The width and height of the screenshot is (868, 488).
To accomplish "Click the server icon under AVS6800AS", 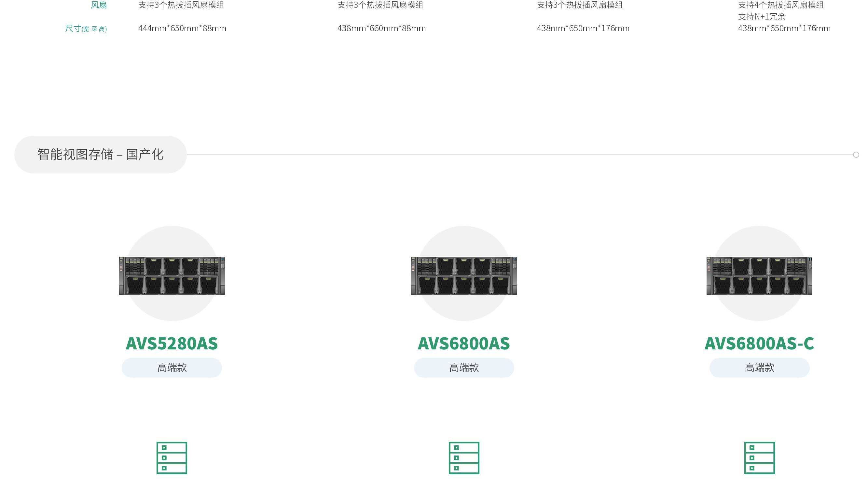I will [x=464, y=458].
